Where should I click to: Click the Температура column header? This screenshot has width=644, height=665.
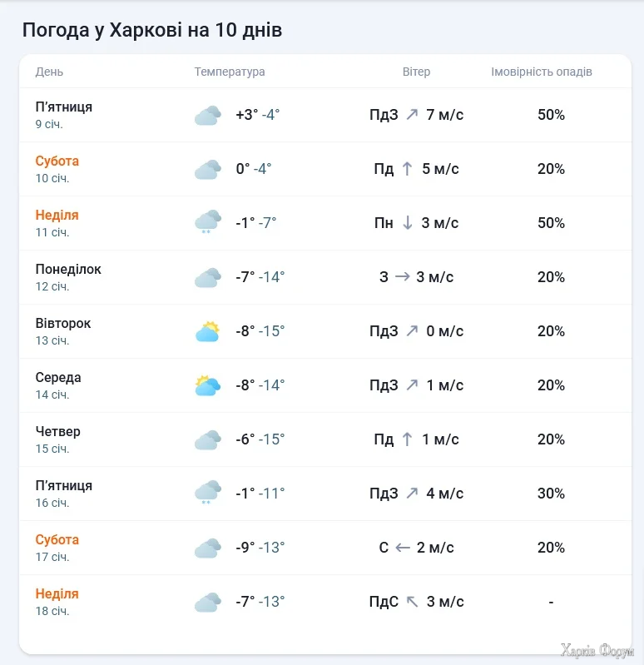point(230,72)
